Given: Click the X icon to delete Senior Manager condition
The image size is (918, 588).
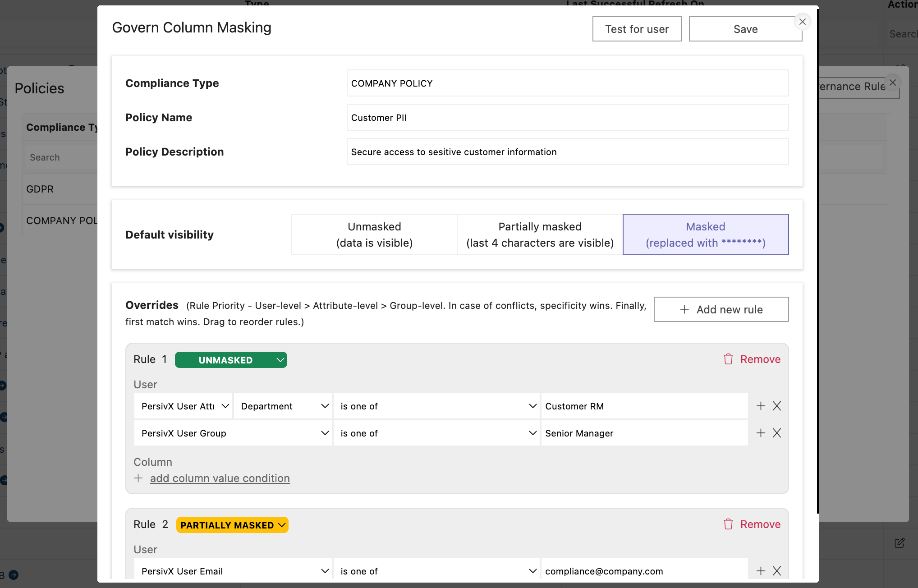Looking at the screenshot, I should pyautogui.click(x=777, y=433).
